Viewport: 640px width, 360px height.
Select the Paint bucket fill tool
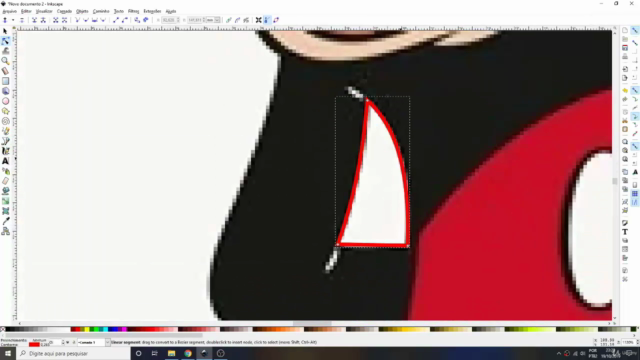5,191
